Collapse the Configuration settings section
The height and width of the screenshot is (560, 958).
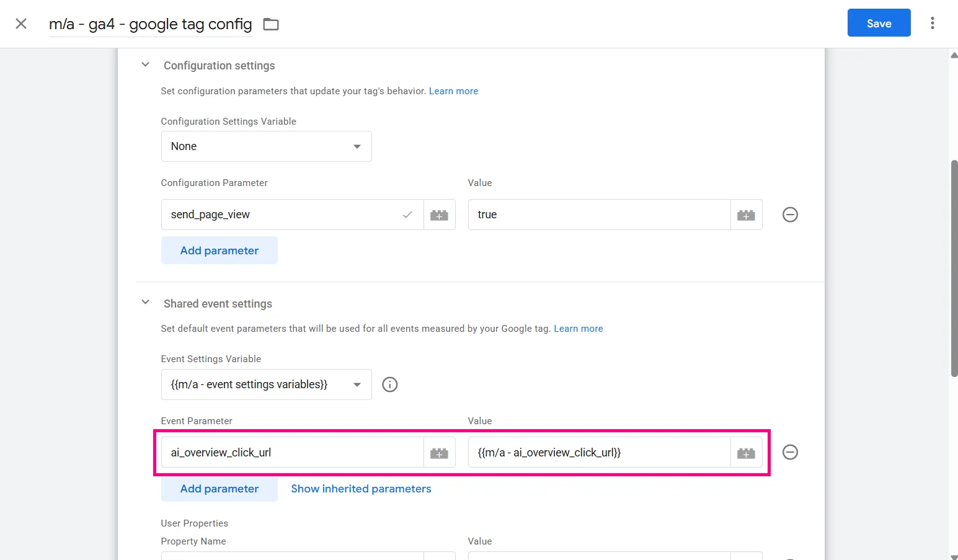[145, 64]
